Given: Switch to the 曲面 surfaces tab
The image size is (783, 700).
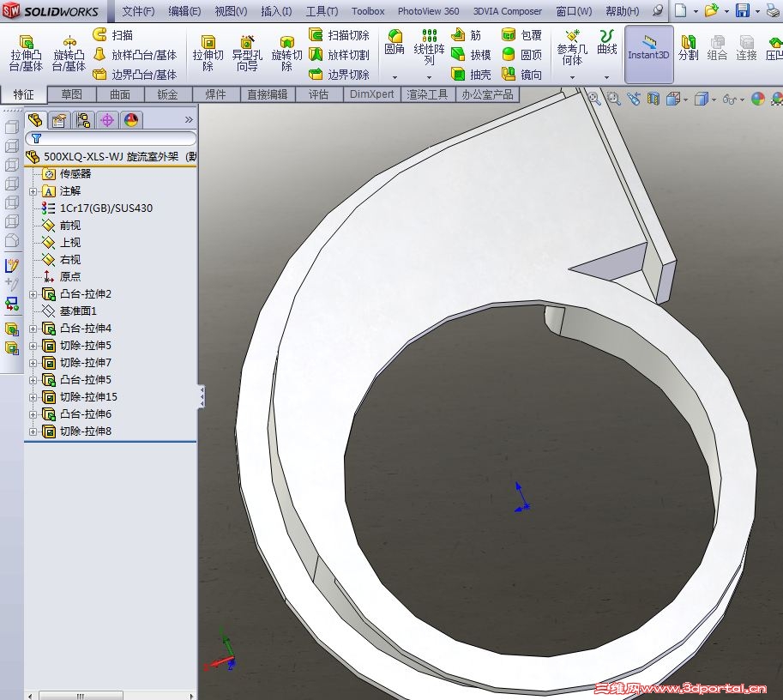Looking at the screenshot, I should (120, 94).
